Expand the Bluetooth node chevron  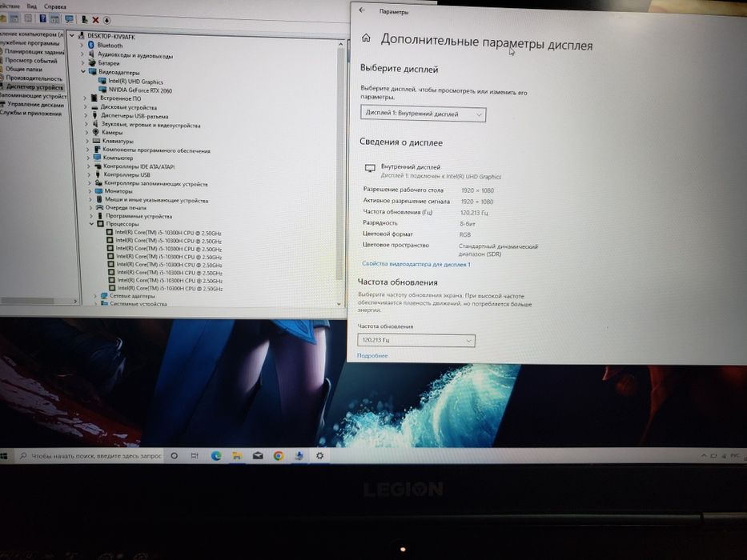pyautogui.click(x=82, y=46)
